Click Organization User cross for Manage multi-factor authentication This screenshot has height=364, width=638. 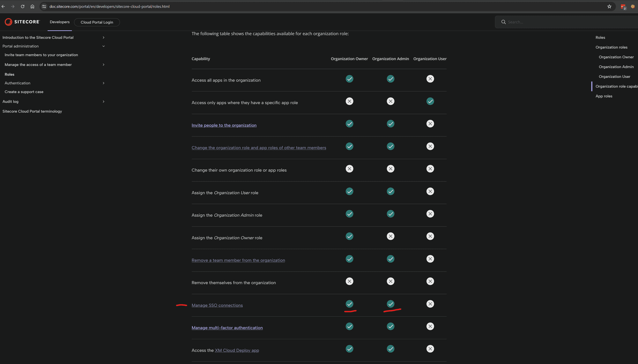pyautogui.click(x=430, y=326)
